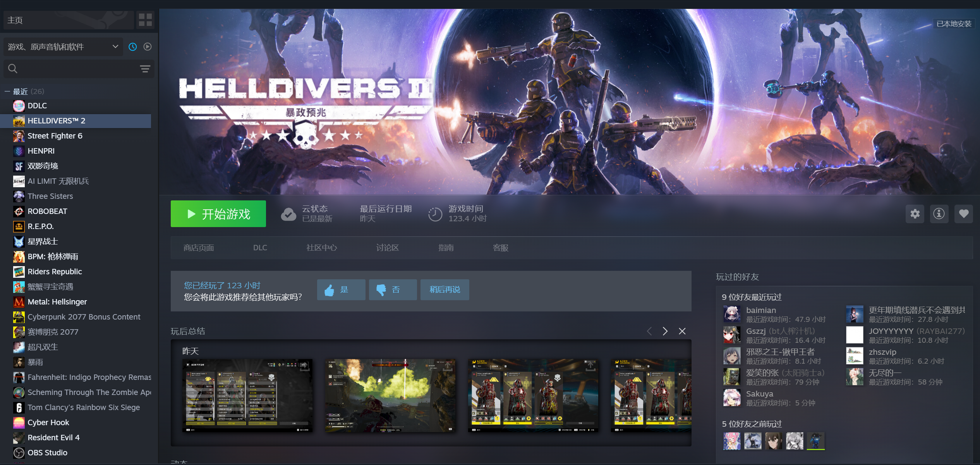Select Metal: Hellsinger in library
The height and width of the screenshot is (465, 980).
click(x=76, y=302)
